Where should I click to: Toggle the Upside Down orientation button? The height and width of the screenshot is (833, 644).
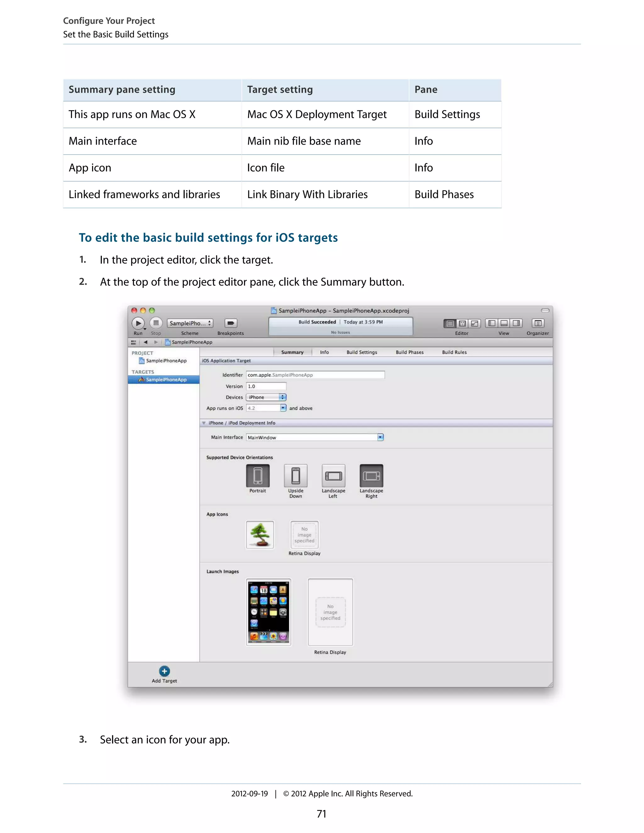[x=296, y=476]
